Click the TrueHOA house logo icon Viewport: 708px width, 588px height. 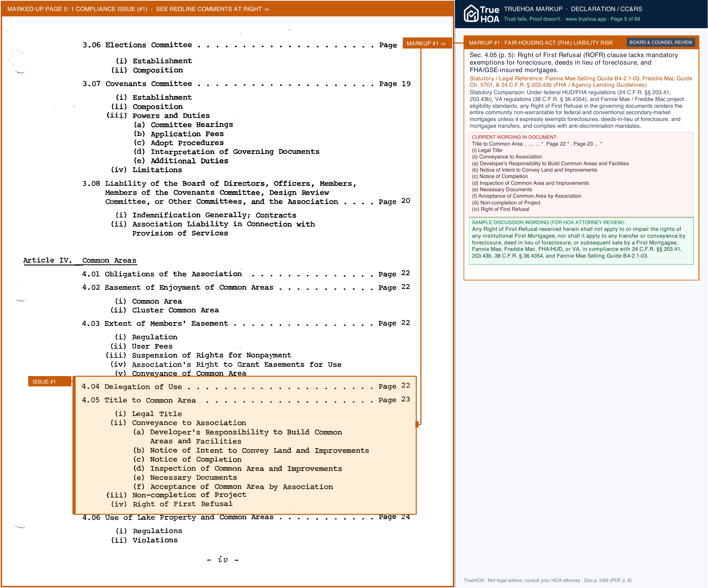(x=471, y=14)
